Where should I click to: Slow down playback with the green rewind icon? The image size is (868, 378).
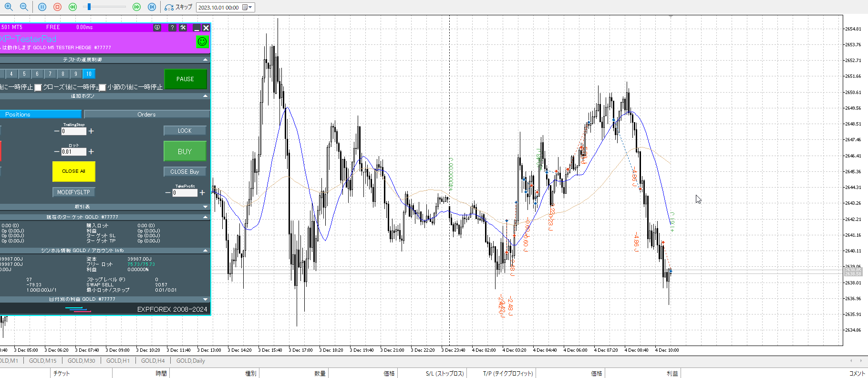point(72,7)
